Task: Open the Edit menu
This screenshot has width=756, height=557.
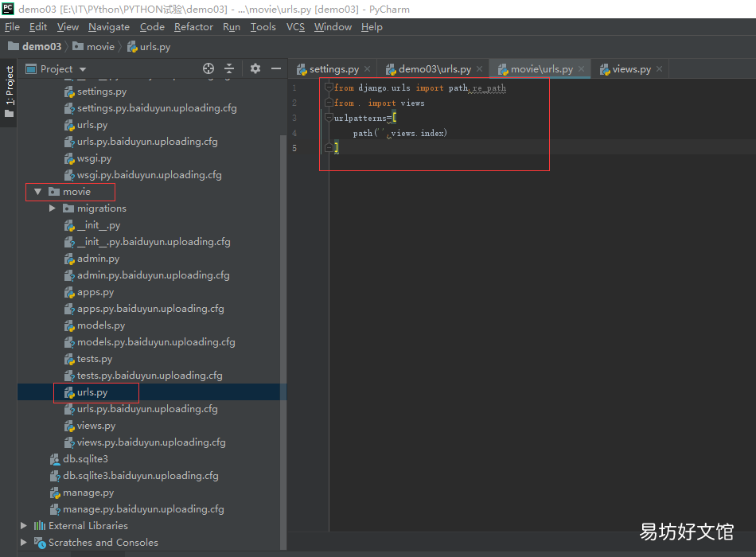Action: (x=38, y=27)
